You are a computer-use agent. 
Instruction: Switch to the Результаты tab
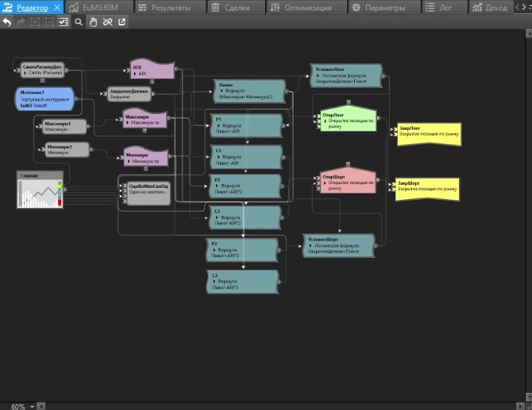170,7
